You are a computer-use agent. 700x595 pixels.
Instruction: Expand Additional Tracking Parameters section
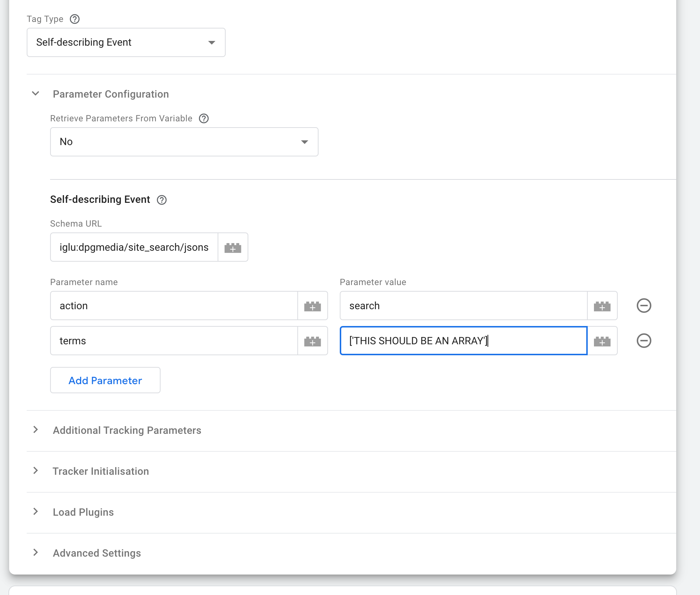[35, 430]
